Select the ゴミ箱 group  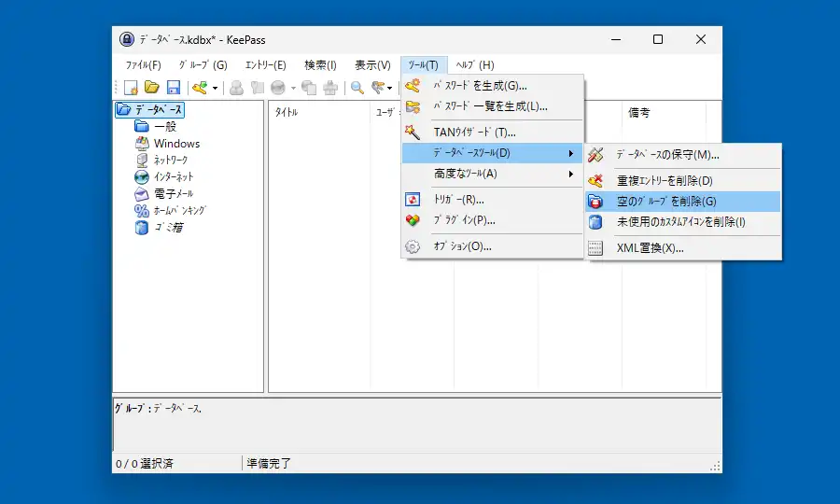click(x=169, y=227)
